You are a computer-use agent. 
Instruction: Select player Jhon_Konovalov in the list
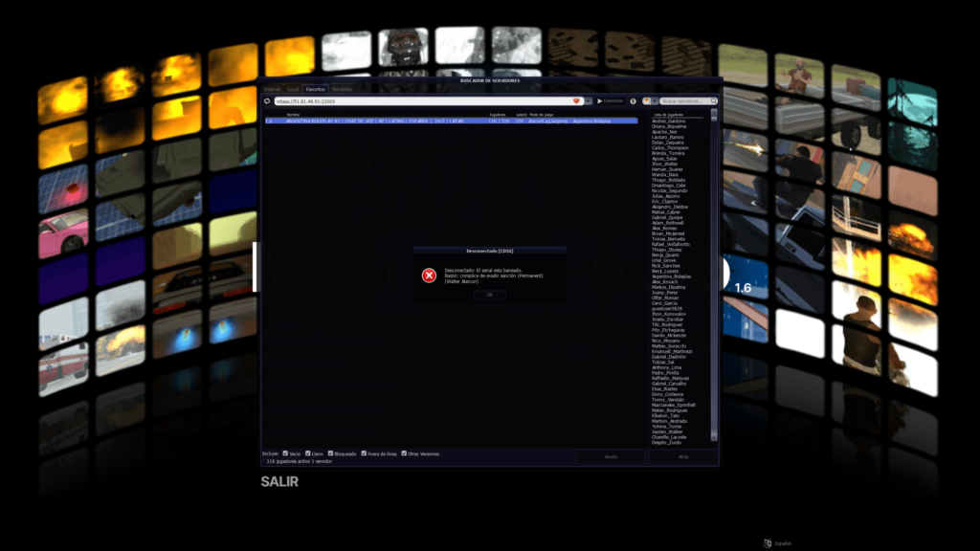click(x=669, y=314)
